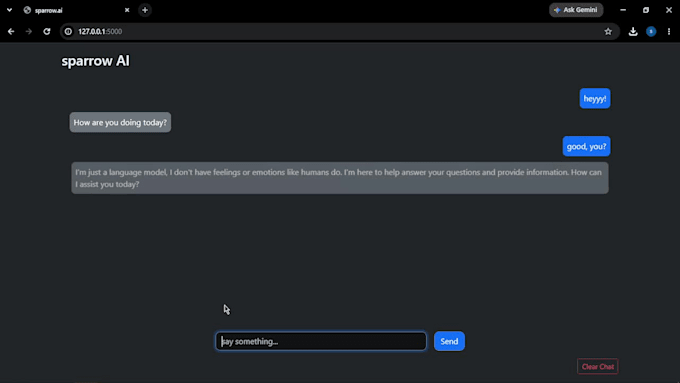Focus the 'say something...' message box
Image resolution: width=680 pixels, height=383 pixels.
coord(321,341)
